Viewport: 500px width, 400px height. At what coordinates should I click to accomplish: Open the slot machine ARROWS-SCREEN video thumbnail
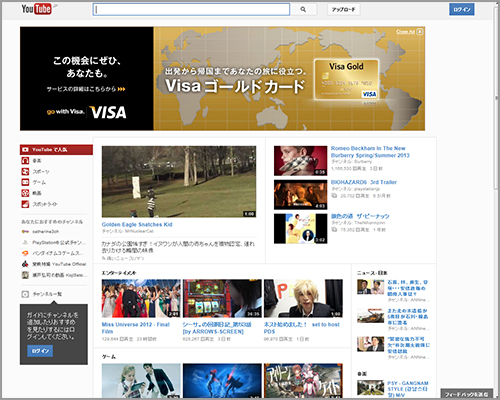click(x=222, y=298)
